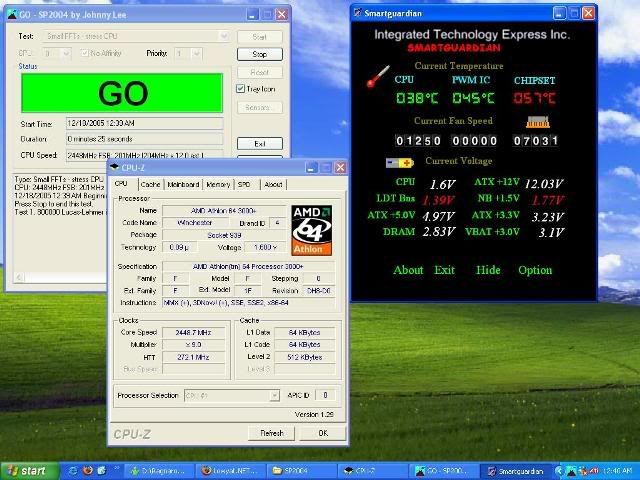Click the thermometer icon in Smartguardian
Viewport: 640px width, 480px height.
click(x=378, y=76)
